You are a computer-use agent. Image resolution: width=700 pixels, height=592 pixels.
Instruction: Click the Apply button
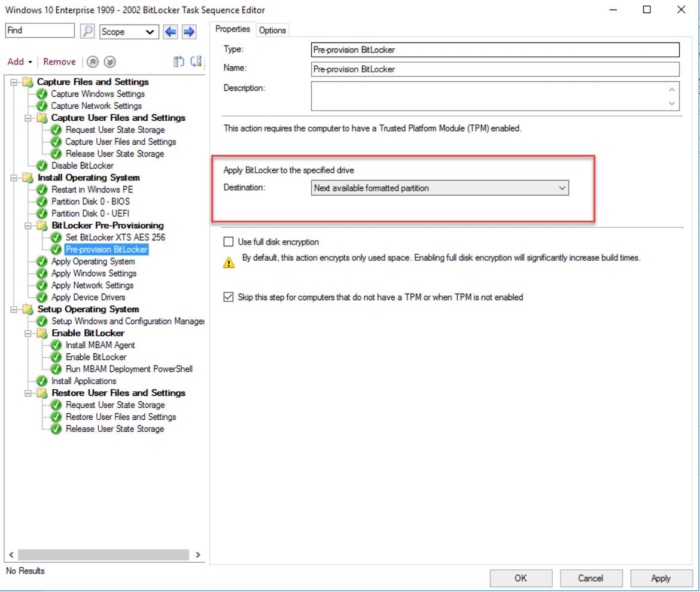click(661, 578)
